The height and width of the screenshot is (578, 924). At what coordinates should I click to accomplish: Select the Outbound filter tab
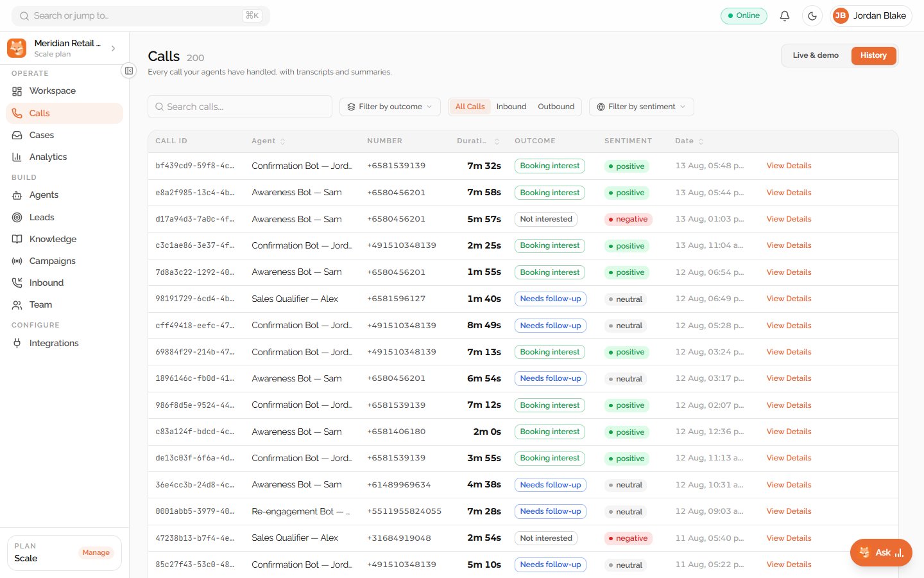coord(556,107)
